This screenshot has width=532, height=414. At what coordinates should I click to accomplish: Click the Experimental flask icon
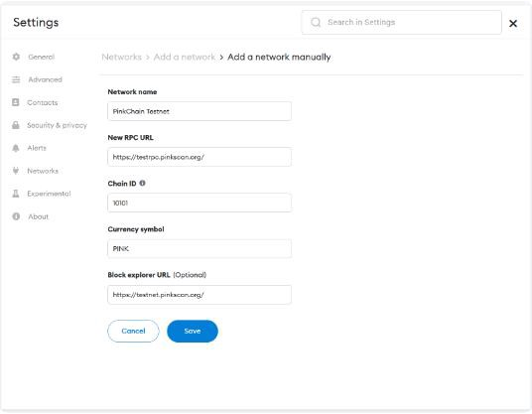(x=16, y=194)
